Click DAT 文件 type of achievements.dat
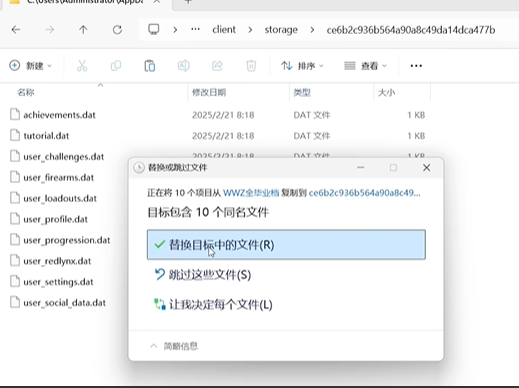 coord(312,115)
